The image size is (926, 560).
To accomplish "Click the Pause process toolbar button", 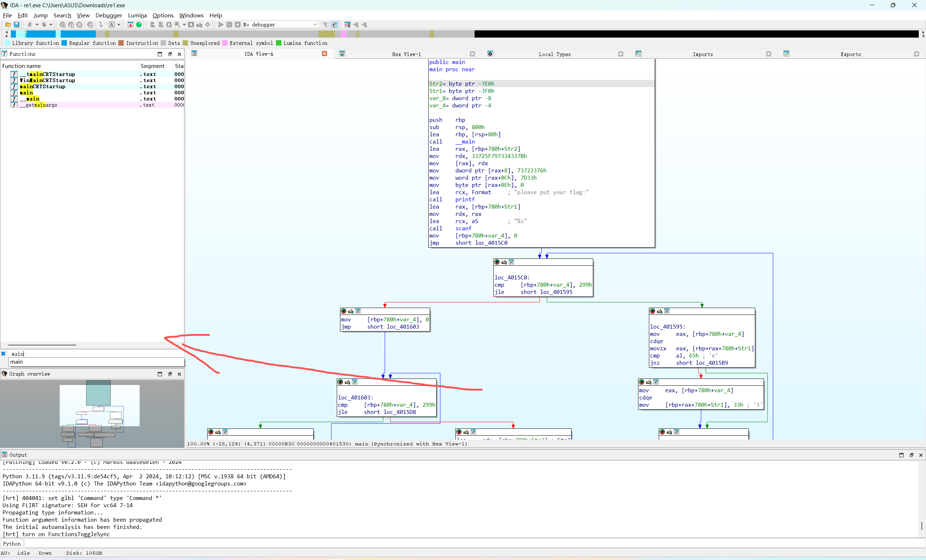I will (x=229, y=25).
